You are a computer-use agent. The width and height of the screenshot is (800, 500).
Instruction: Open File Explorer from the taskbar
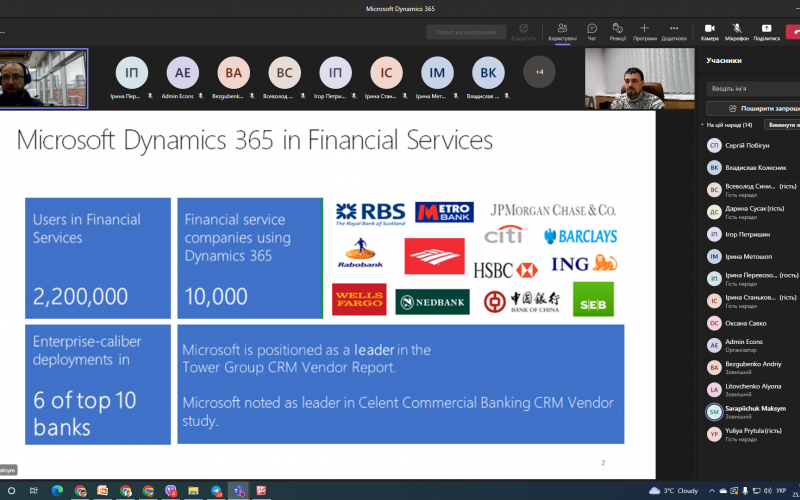tap(193, 491)
